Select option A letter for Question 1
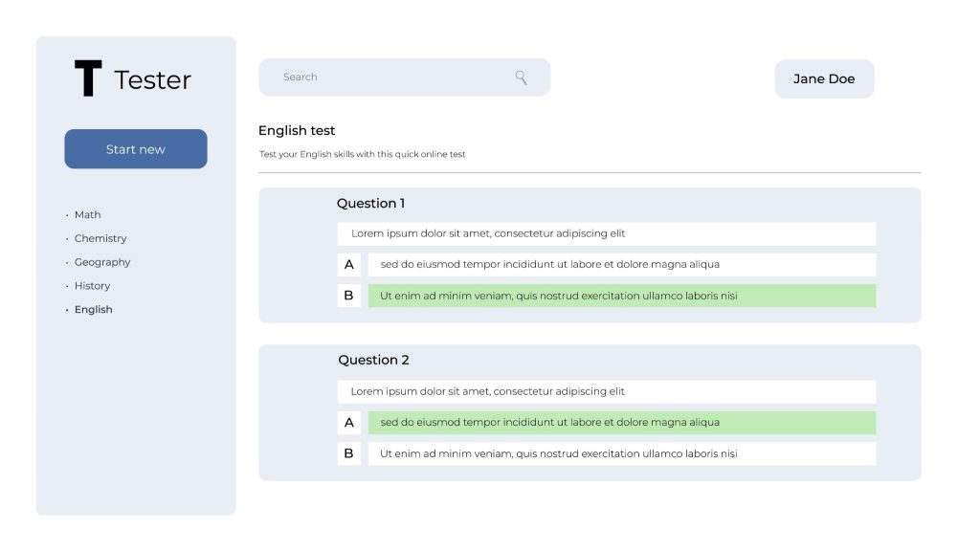Viewport: 980px width, 551px height. 349,265
